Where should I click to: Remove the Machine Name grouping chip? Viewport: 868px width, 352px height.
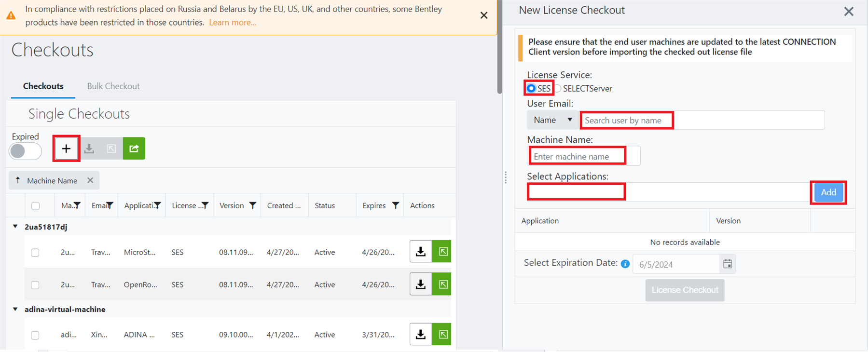pos(90,180)
